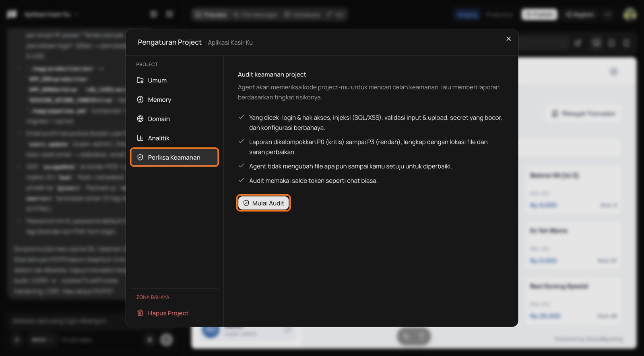Click Hapus Project in Zona Bahaya
The height and width of the screenshot is (356, 644).
click(x=174, y=313)
